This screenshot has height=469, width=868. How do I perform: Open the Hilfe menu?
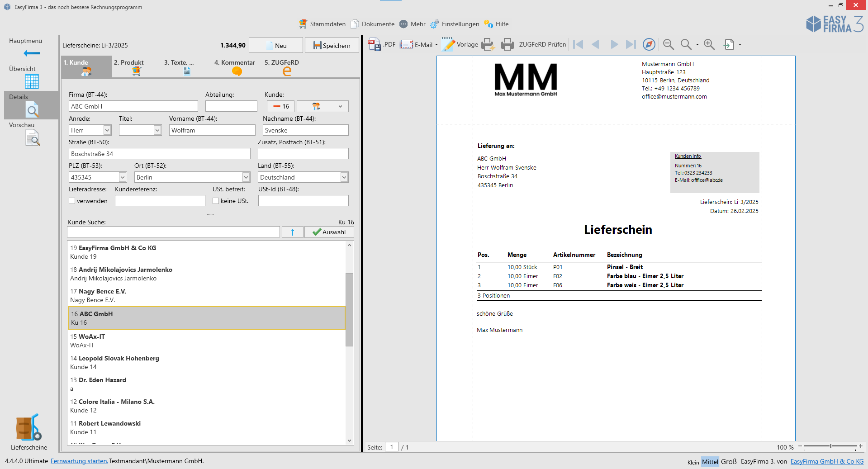point(496,24)
